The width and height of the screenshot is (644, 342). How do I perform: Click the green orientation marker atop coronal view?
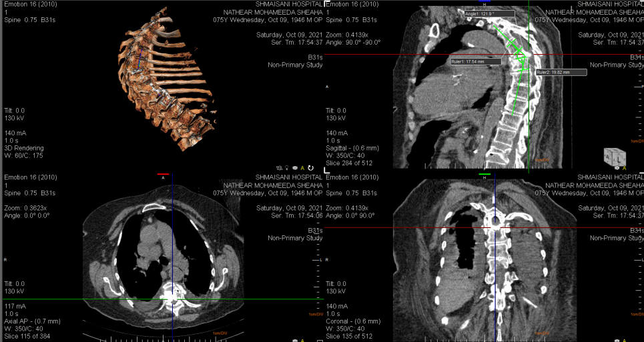pos(485,174)
